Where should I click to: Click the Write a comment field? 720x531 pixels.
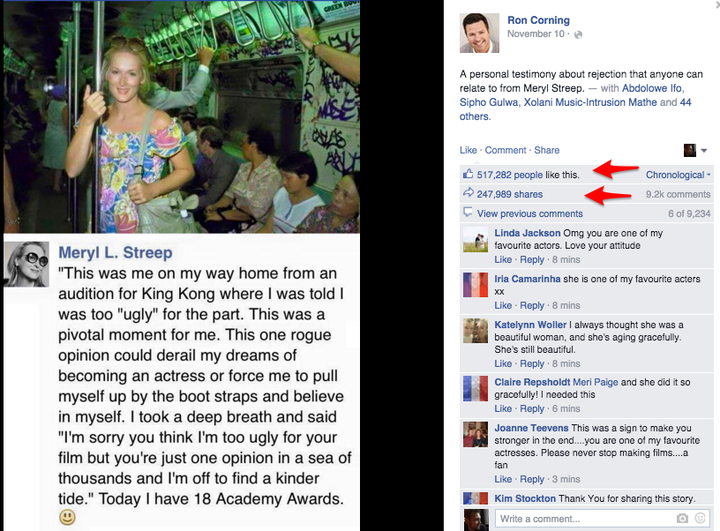coord(580,519)
